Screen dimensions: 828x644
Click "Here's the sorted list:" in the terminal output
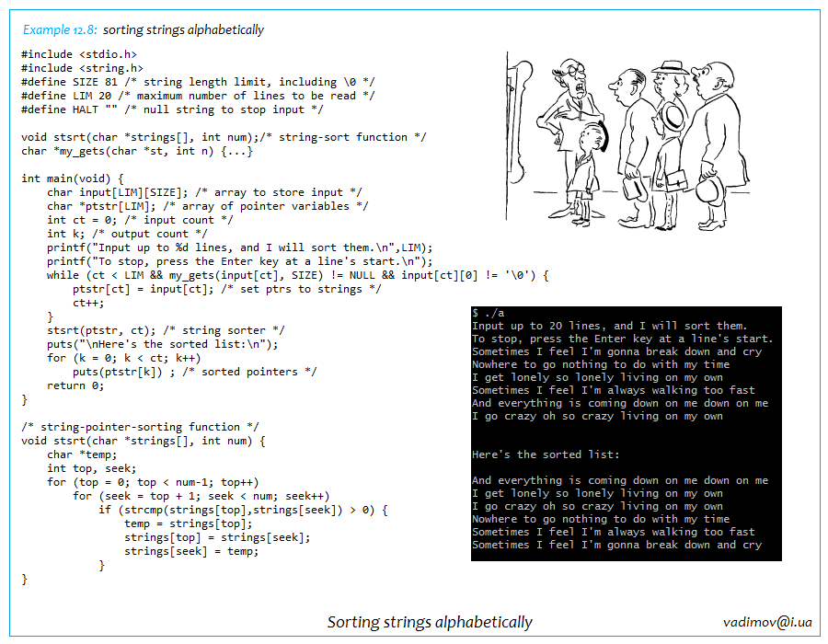pos(546,454)
